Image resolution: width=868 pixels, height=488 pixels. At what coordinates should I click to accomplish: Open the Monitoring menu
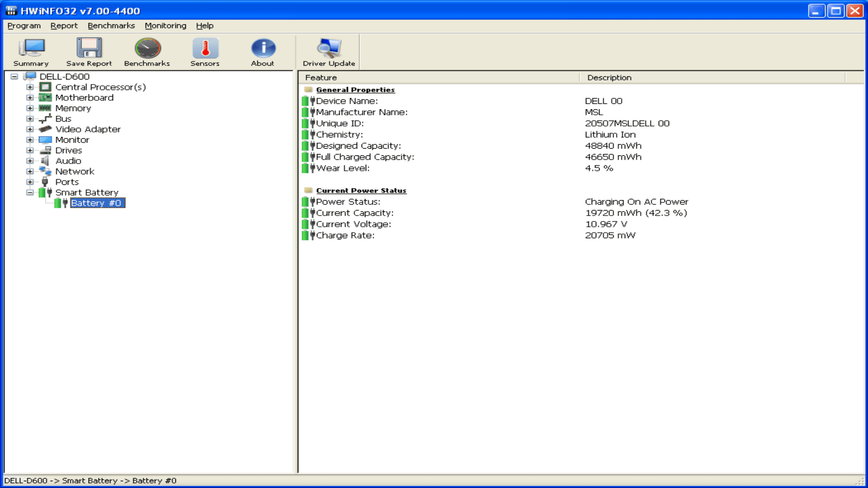pyautogui.click(x=165, y=26)
